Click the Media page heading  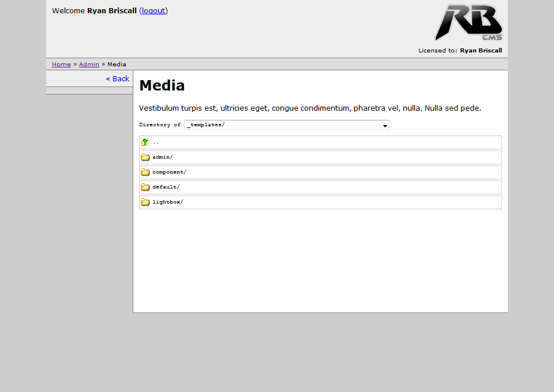pos(162,86)
